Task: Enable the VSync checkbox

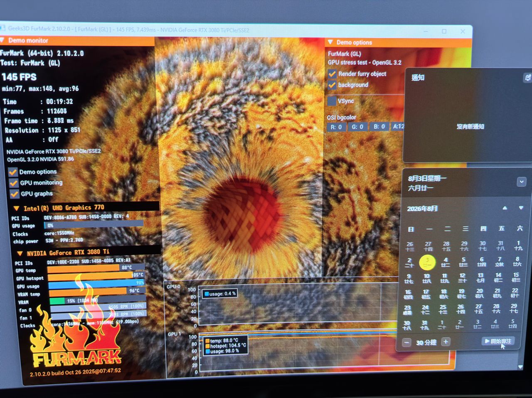Action: click(x=332, y=101)
